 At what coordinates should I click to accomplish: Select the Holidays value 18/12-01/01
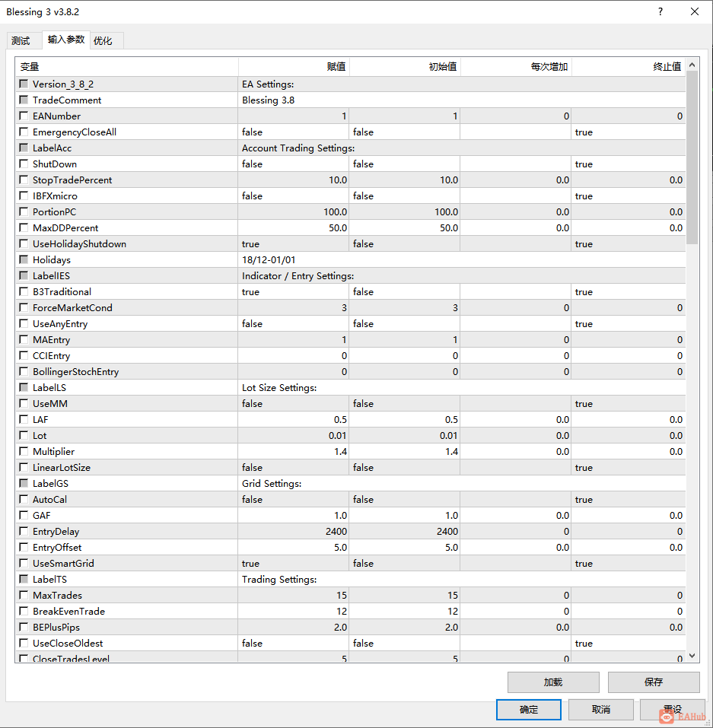(x=269, y=260)
